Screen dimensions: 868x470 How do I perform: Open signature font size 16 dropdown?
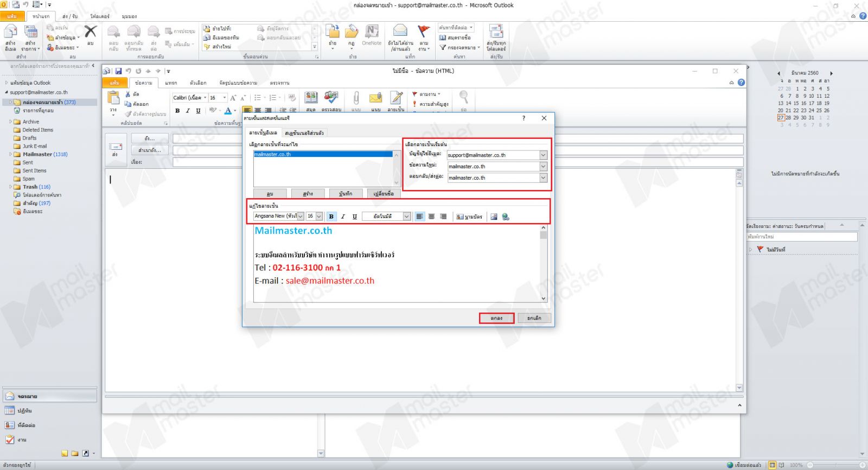coord(319,216)
